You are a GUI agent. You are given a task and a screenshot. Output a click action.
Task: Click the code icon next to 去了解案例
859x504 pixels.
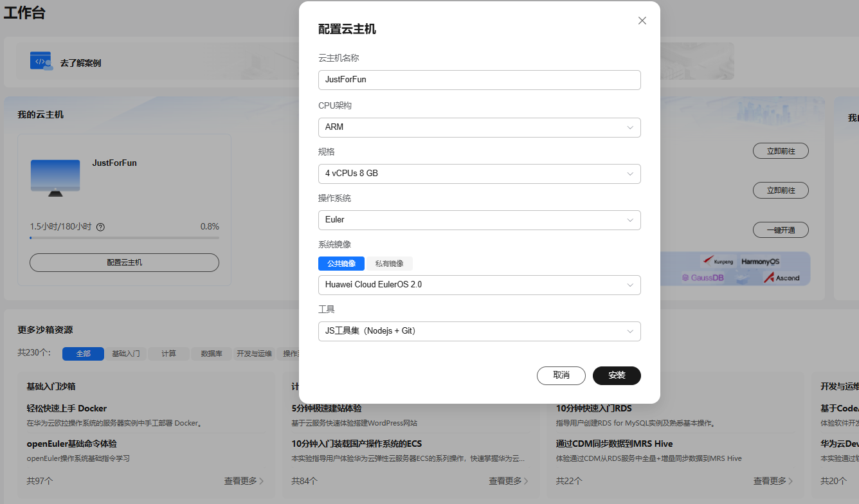click(41, 61)
